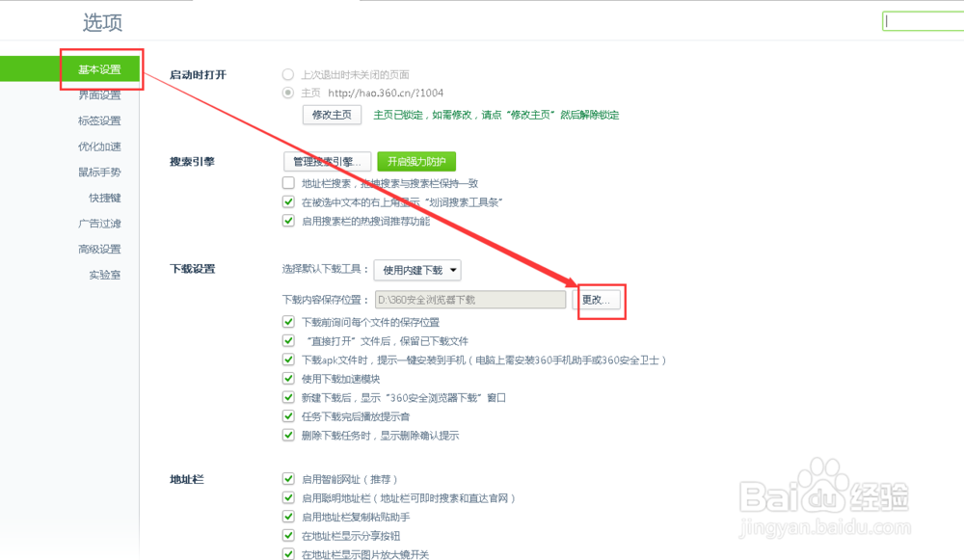Viewport: 964px width, 560px height.
Task: Open 管理搜索引擎 dialog
Action: [x=327, y=162]
